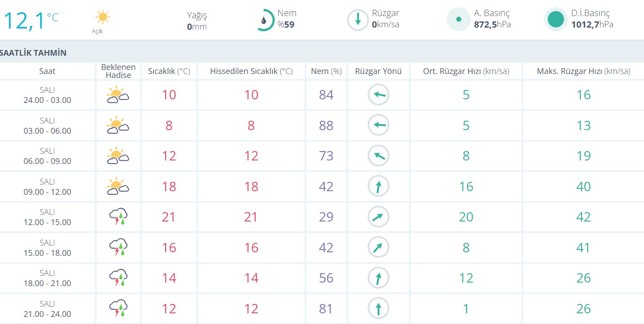Click max wind speed value 42

(x=583, y=217)
